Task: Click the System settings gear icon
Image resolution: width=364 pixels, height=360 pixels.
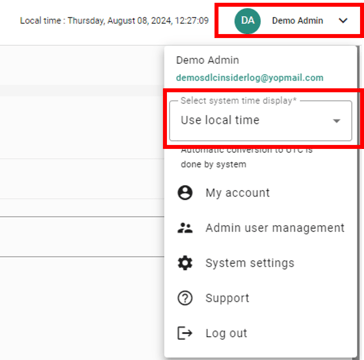Action: tap(185, 263)
